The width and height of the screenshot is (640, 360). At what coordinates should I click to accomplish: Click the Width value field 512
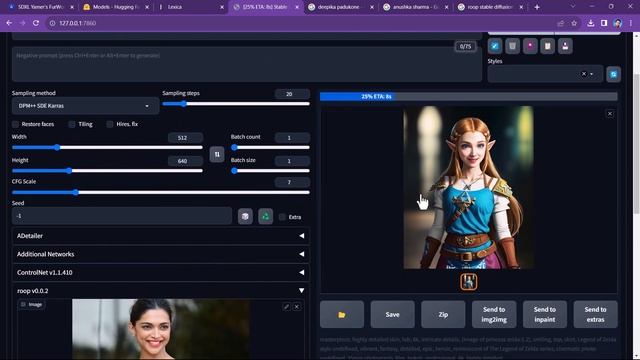pyautogui.click(x=185, y=138)
